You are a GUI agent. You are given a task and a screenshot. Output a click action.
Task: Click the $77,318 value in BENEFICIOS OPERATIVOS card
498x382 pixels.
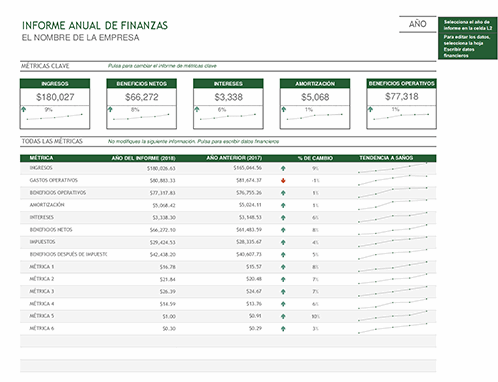[x=402, y=97]
